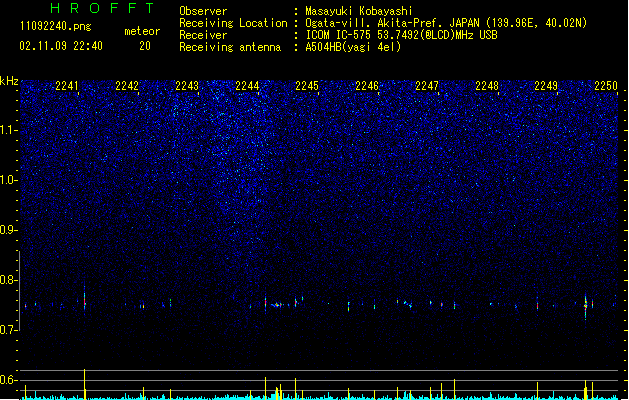Screen dimensions: 629x400
Task: Click the 2242 time marker
Action: click(x=127, y=86)
